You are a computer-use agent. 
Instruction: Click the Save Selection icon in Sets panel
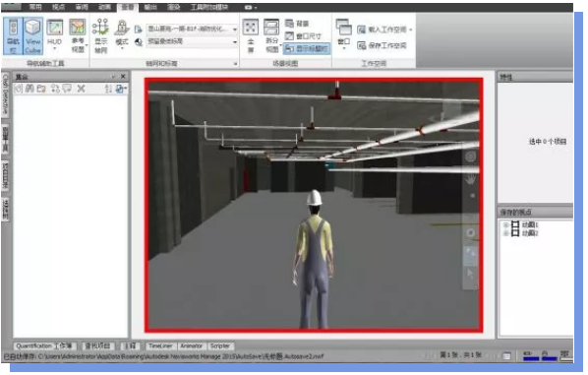coord(19,89)
